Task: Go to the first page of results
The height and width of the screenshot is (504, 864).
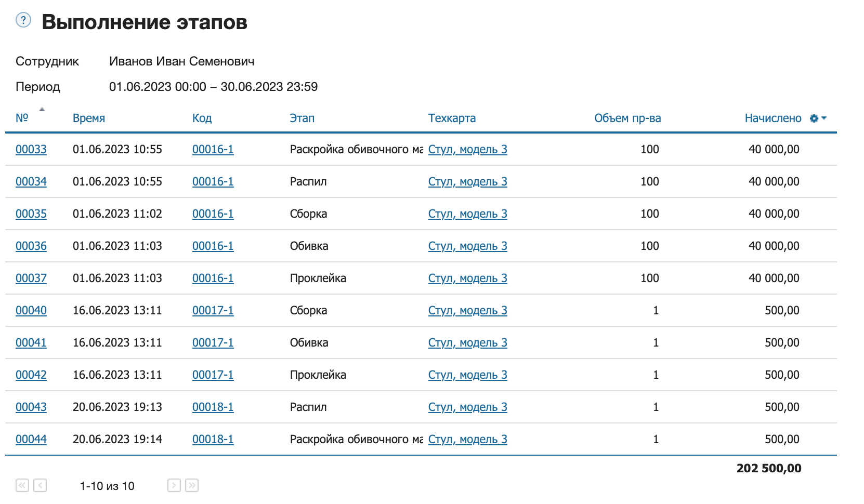Action: point(22,485)
